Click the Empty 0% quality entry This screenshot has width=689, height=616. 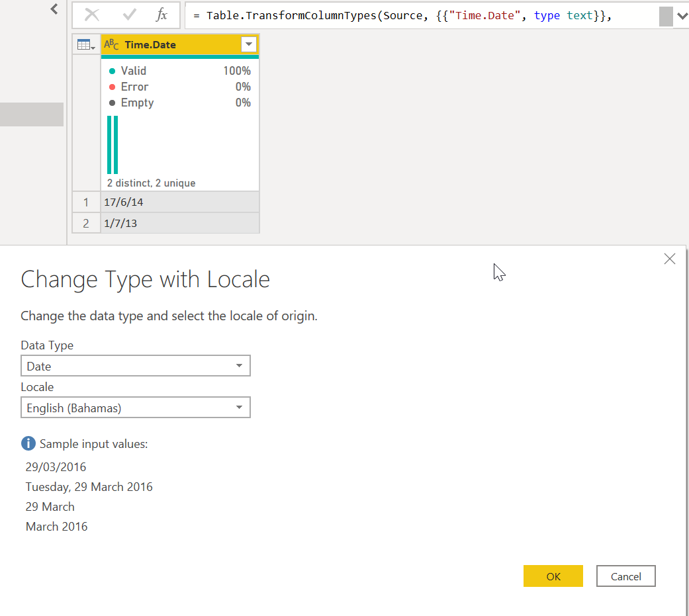point(180,103)
